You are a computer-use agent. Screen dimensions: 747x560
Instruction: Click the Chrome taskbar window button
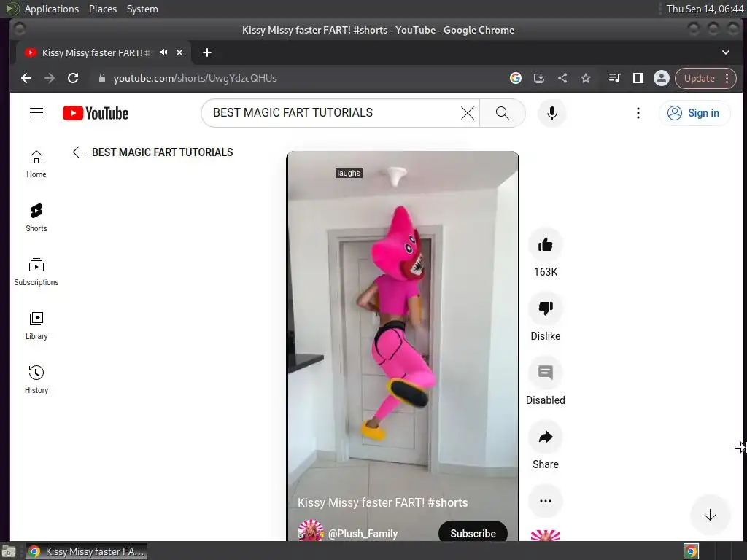point(86,551)
